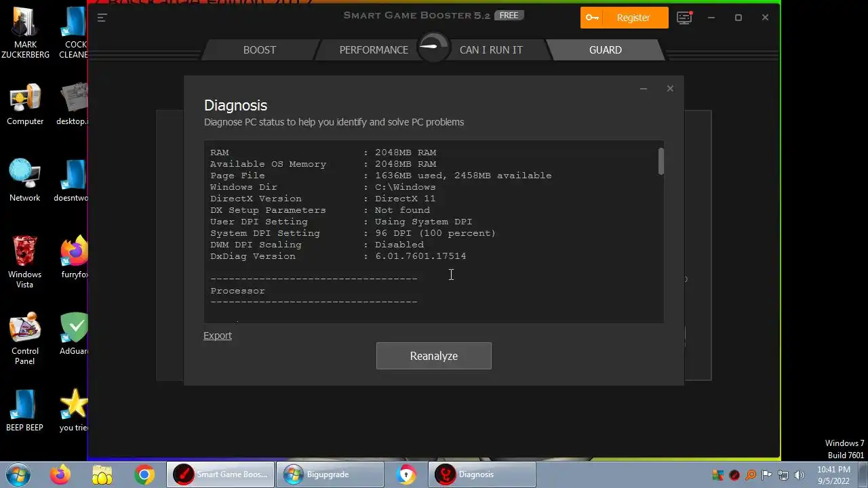This screenshot has height=488, width=868.
Task: Select the MARK ZUCKERBERG desktop icon
Action: tap(25, 33)
